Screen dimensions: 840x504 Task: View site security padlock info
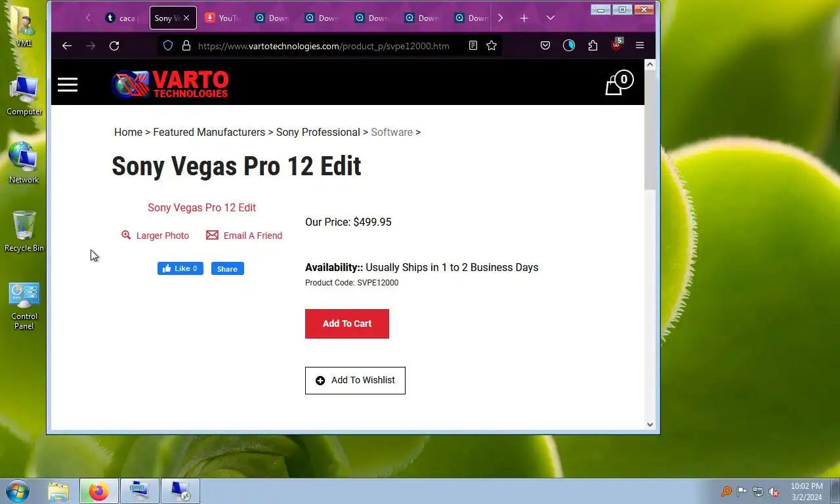click(186, 45)
